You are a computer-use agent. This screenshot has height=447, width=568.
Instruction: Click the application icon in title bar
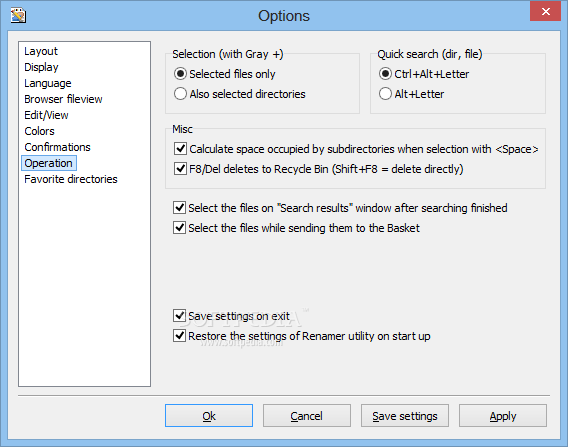18,15
